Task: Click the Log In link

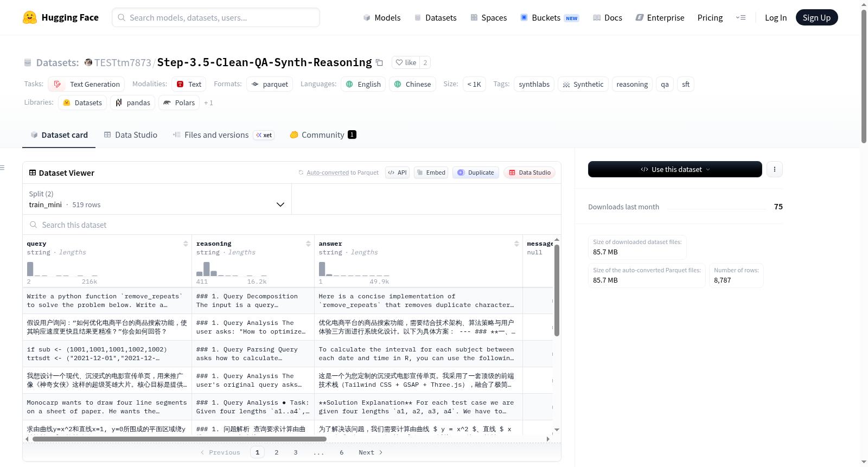Action: click(776, 17)
